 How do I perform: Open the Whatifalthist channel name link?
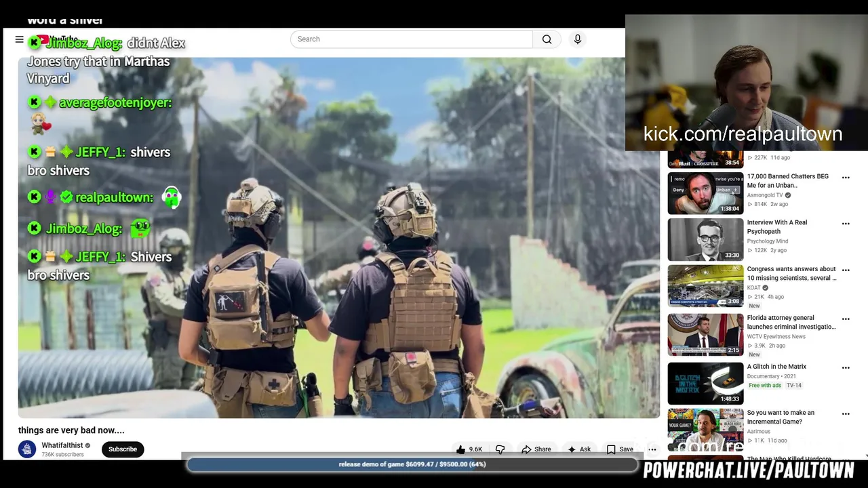point(62,445)
